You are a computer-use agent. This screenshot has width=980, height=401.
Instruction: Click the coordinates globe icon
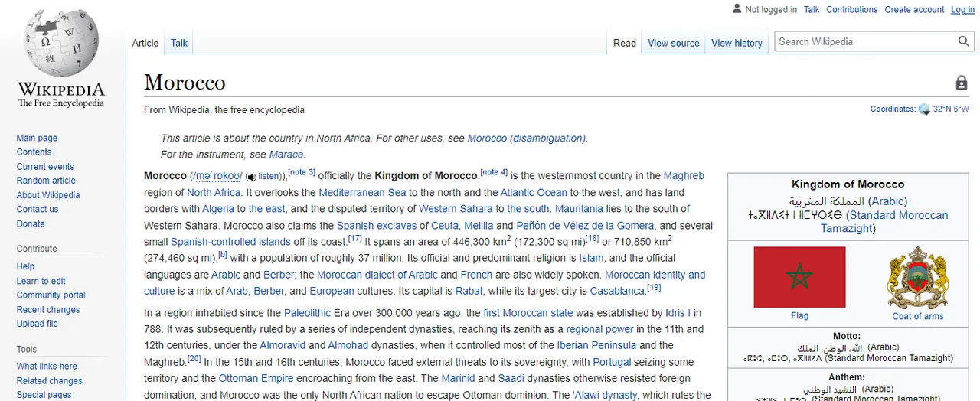924,109
